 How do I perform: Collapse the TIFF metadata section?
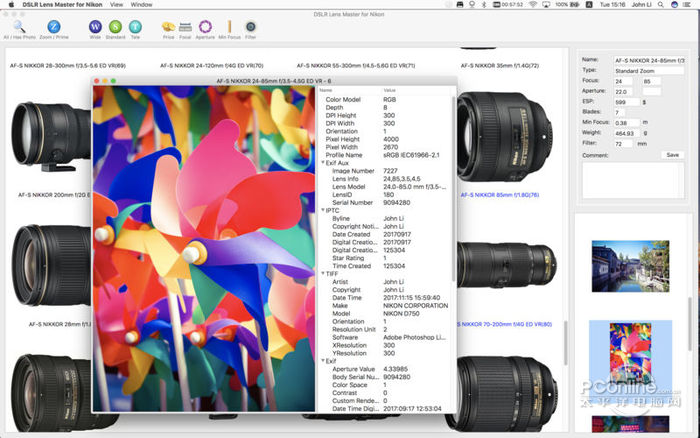point(322,273)
